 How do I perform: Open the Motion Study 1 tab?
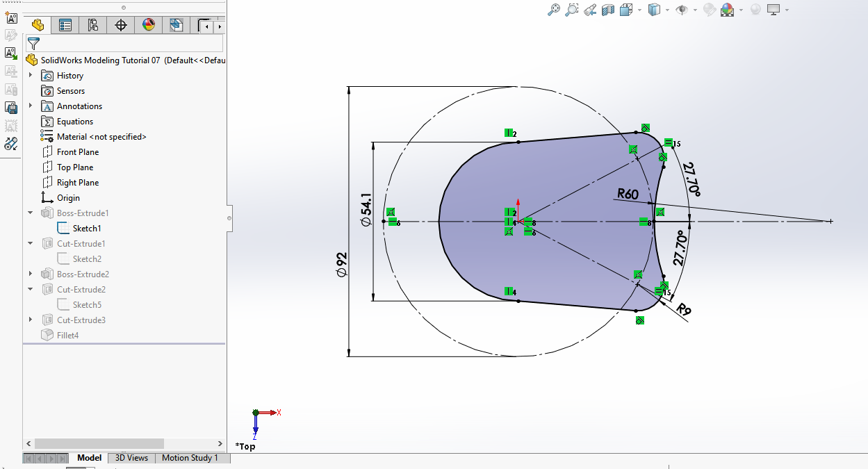point(190,458)
